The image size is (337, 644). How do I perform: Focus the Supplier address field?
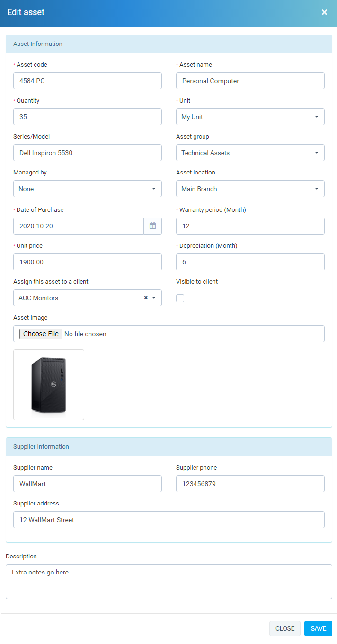pyautogui.click(x=168, y=520)
